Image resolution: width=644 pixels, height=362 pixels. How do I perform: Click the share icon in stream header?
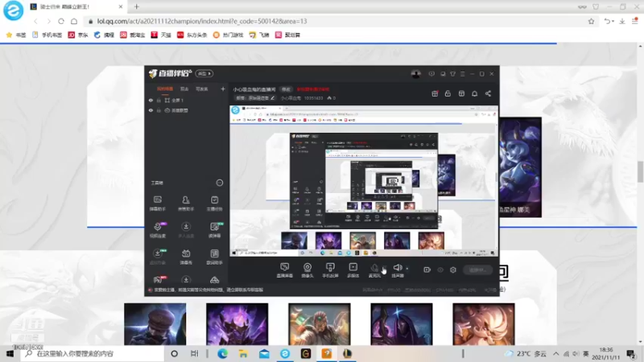click(x=488, y=93)
